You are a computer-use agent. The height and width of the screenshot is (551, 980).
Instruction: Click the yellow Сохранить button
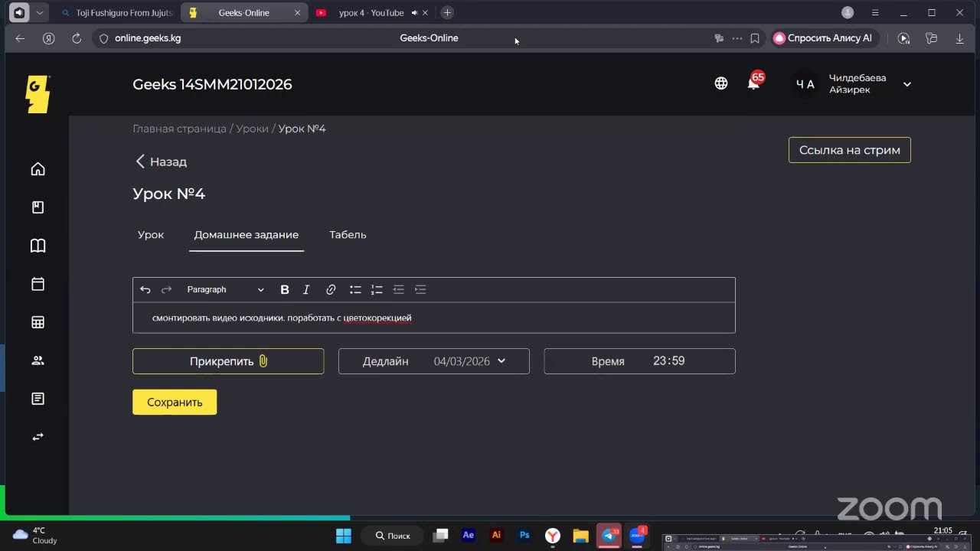tap(175, 402)
